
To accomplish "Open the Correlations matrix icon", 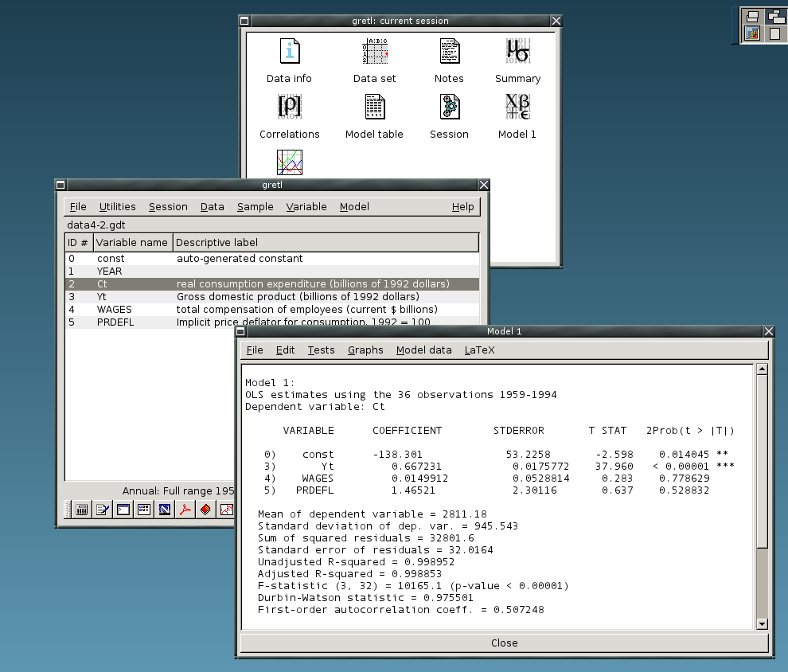I will pos(290,107).
